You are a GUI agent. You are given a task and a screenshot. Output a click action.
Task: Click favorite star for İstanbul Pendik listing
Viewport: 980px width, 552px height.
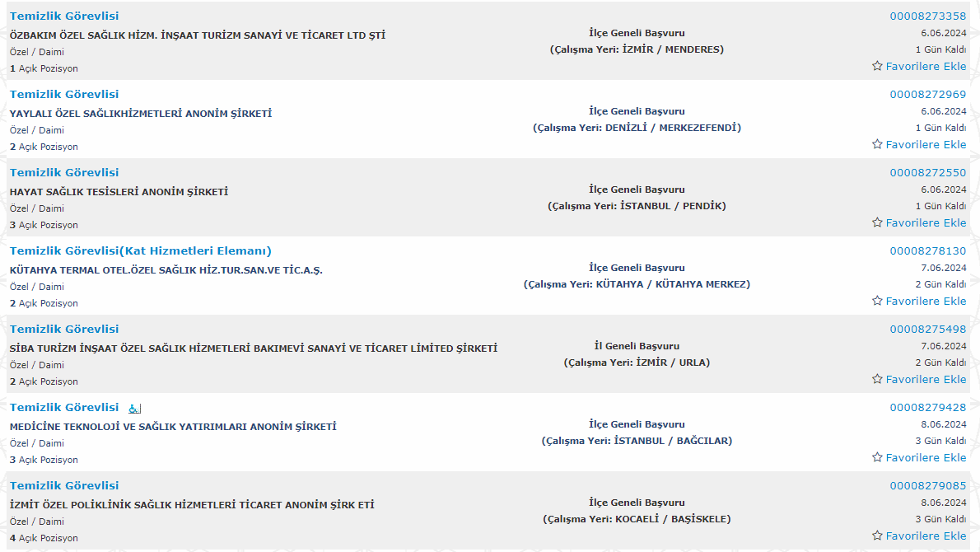pyautogui.click(x=877, y=222)
